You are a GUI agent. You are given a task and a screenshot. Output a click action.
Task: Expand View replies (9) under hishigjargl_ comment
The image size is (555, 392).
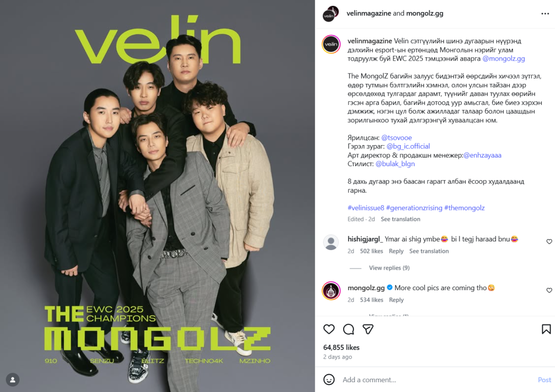coord(389,268)
